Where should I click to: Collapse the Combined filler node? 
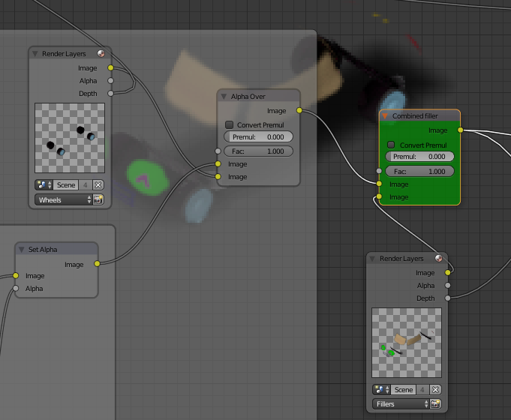[386, 116]
